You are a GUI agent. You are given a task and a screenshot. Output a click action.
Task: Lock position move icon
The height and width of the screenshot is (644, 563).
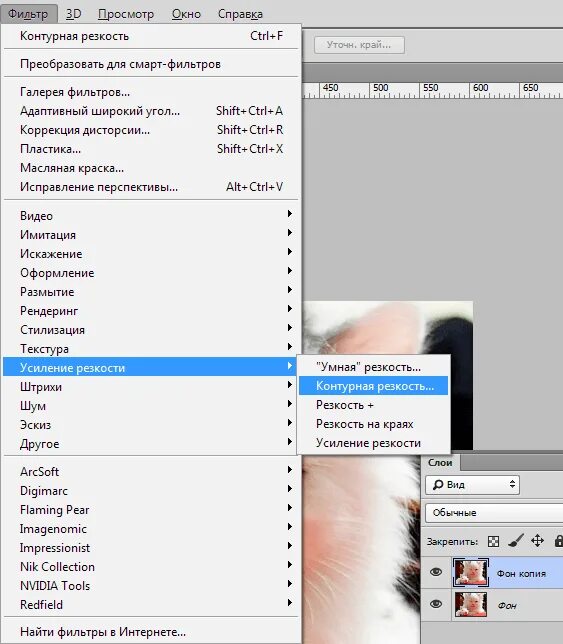[x=537, y=541]
